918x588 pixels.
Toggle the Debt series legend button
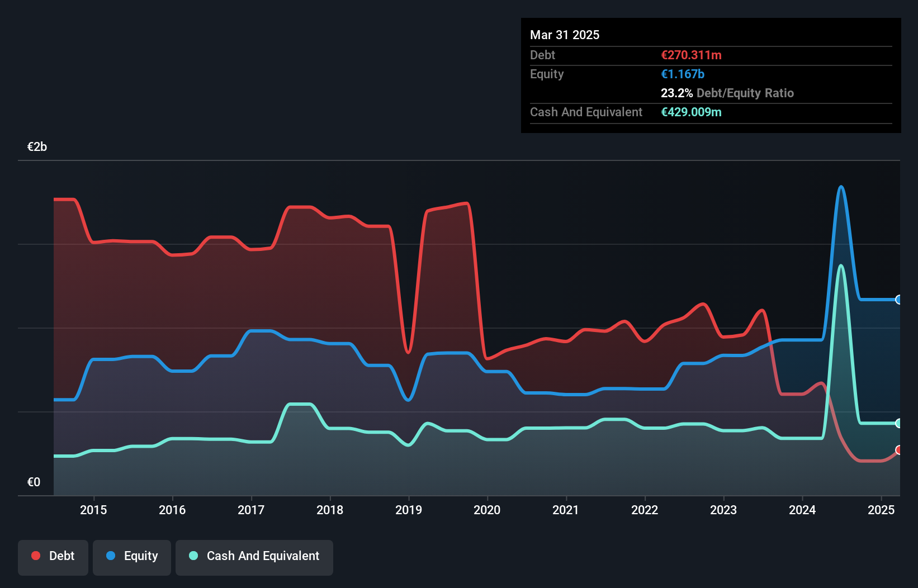(x=53, y=557)
